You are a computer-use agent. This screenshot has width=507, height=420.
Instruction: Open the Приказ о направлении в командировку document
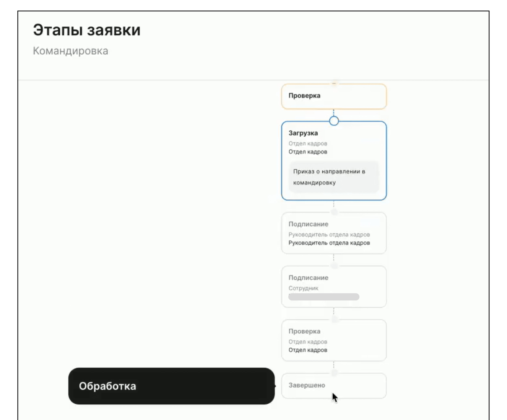tap(333, 177)
